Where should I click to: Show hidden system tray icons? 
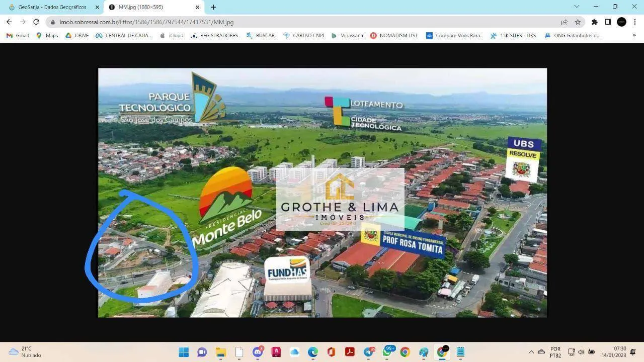click(531, 352)
